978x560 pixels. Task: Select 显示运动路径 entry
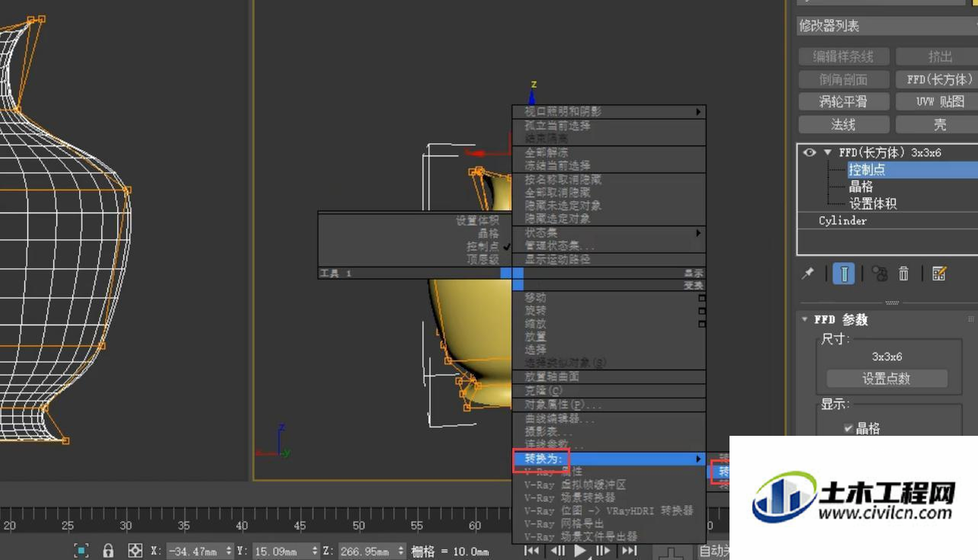(609, 260)
